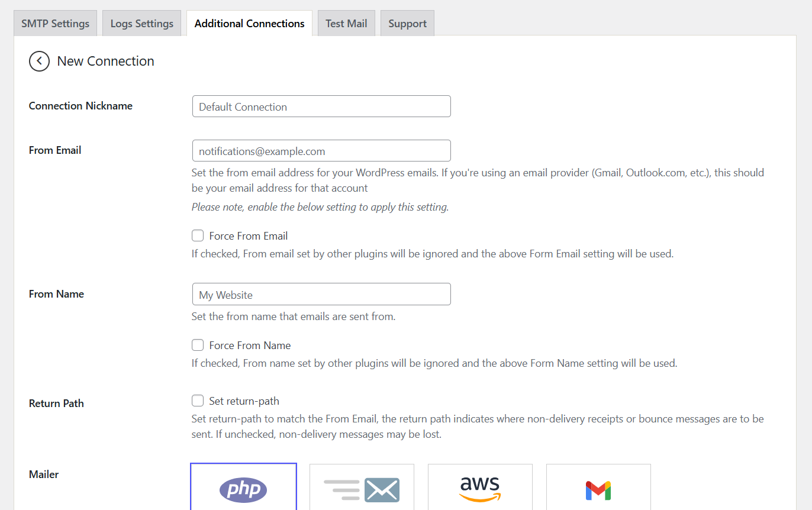
Task: Go to the Test Mail tab
Action: 346,24
